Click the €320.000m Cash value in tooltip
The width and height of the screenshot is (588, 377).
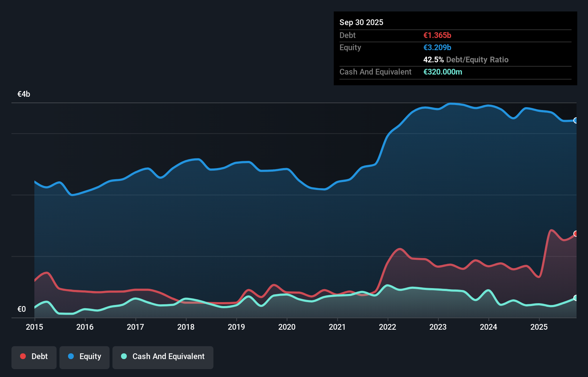443,72
